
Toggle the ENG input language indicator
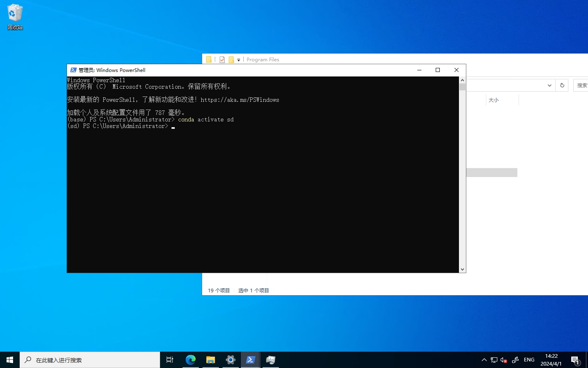[x=529, y=360]
